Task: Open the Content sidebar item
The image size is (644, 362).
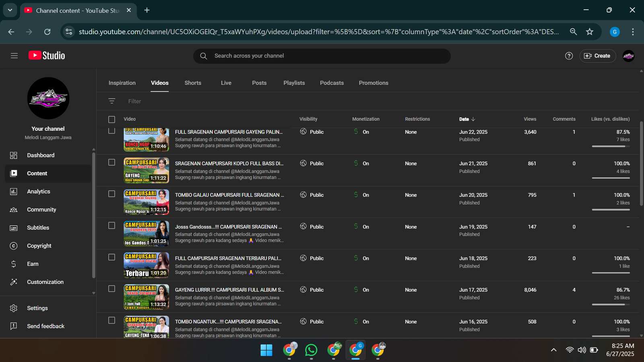Action: point(48,173)
